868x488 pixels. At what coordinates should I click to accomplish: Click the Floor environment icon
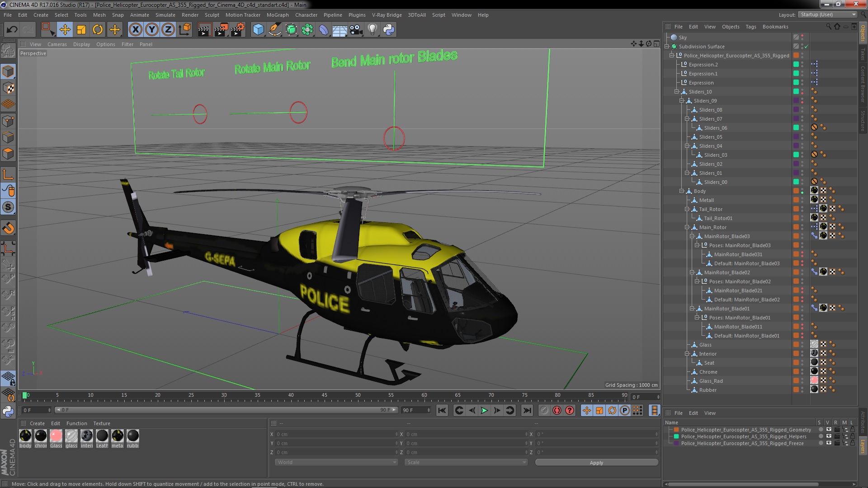click(x=340, y=30)
